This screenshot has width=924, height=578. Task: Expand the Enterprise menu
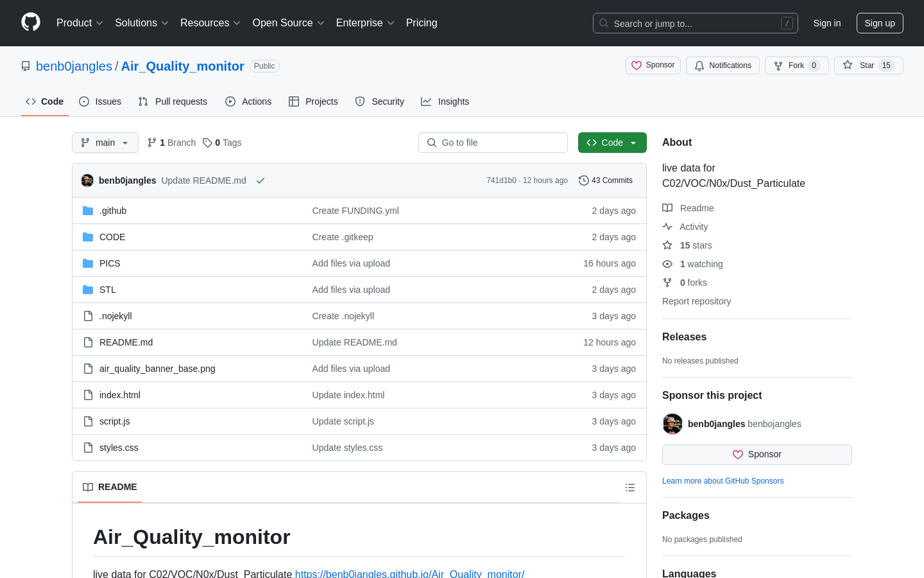click(365, 23)
